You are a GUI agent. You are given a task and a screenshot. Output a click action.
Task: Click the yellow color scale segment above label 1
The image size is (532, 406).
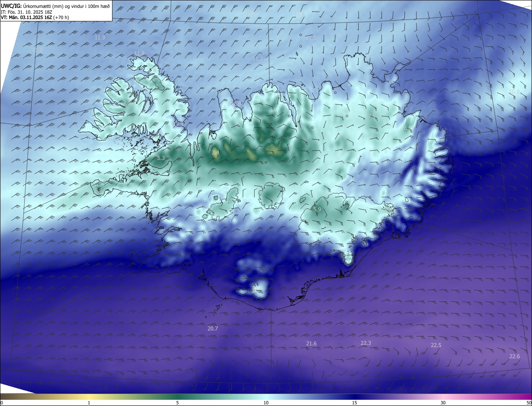(x=89, y=397)
